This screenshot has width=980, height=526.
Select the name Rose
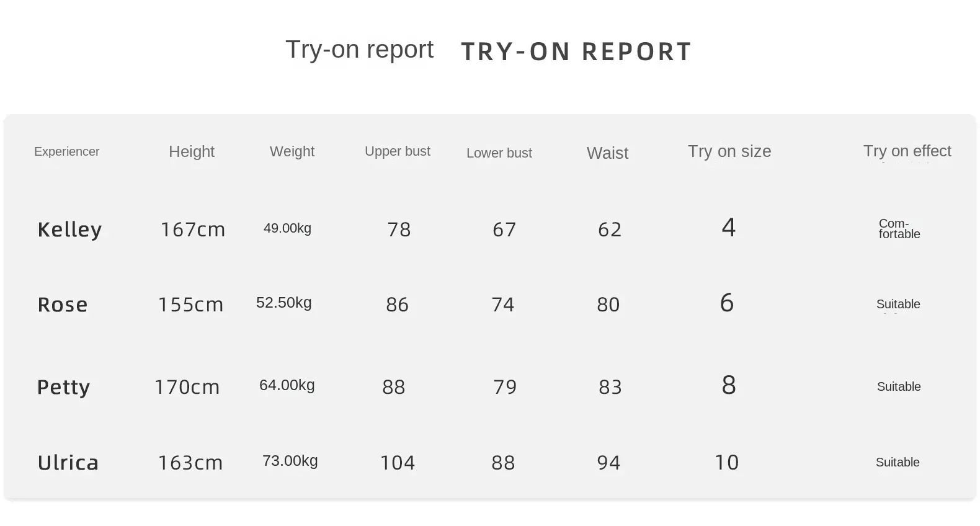63,305
